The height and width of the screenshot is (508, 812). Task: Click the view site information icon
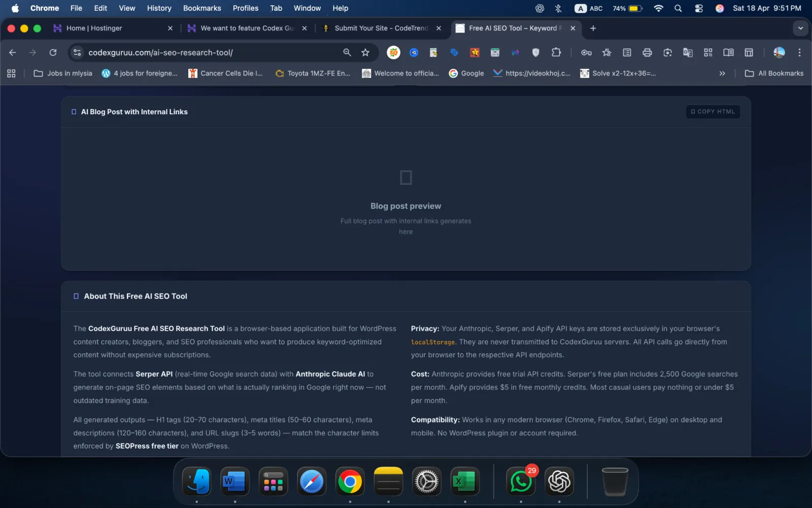click(x=77, y=52)
